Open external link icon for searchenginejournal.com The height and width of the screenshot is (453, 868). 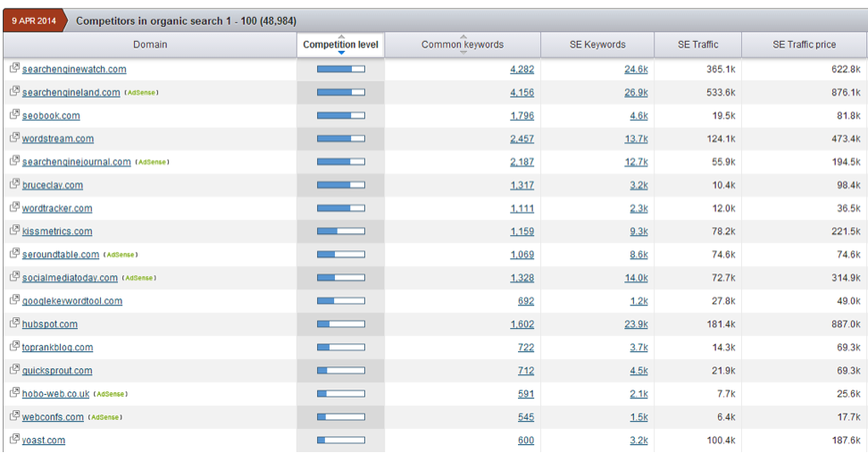pos(14,161)
